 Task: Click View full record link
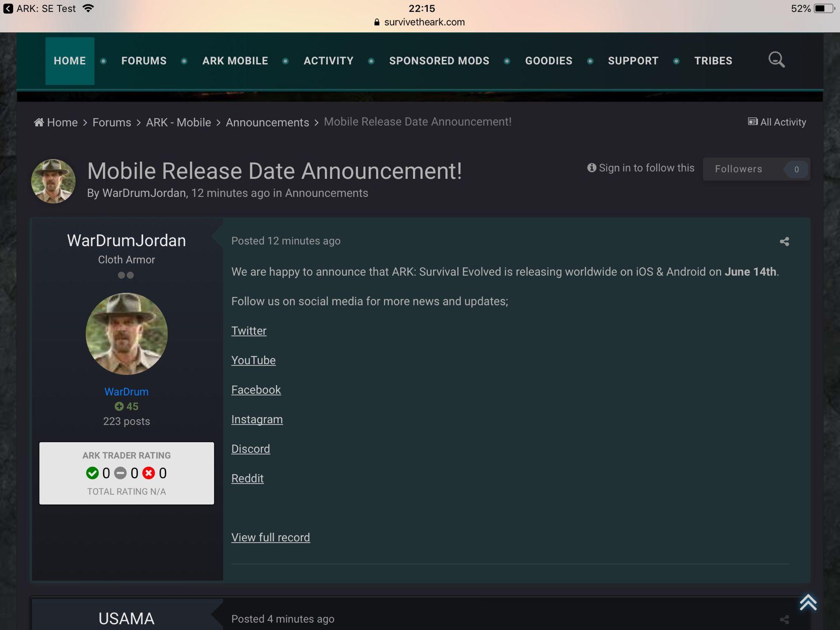270,538
